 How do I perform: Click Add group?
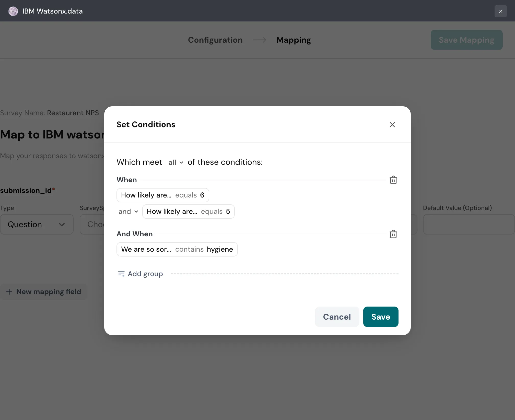coord(140,274)
